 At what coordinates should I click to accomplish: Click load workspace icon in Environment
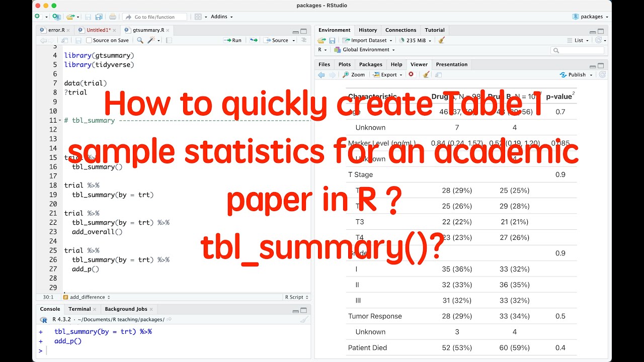(x=322, y=40)
